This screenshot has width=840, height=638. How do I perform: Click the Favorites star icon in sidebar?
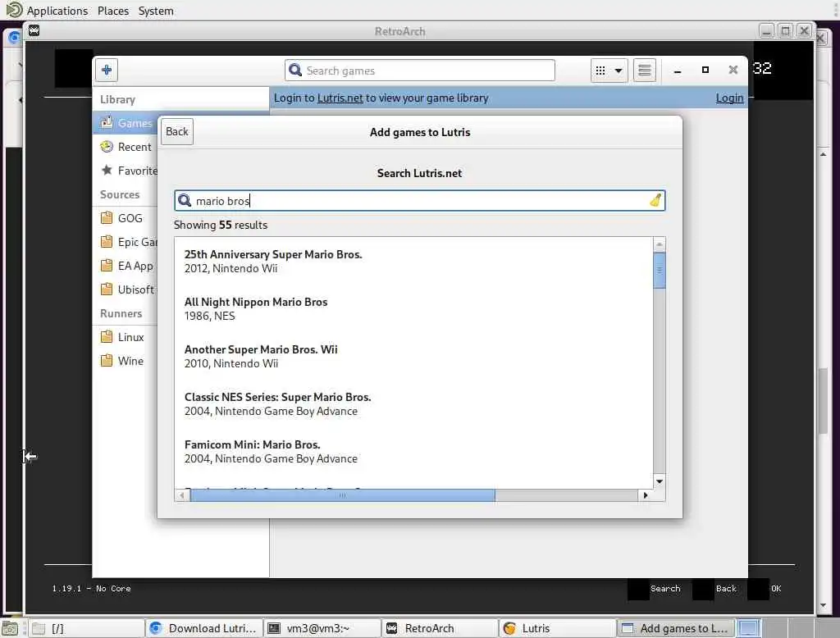(107, 170)
